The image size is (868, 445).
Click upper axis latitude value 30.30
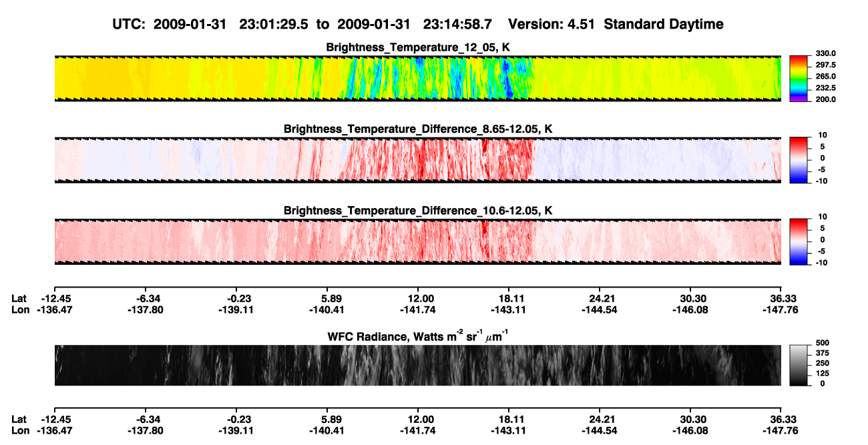690,298
